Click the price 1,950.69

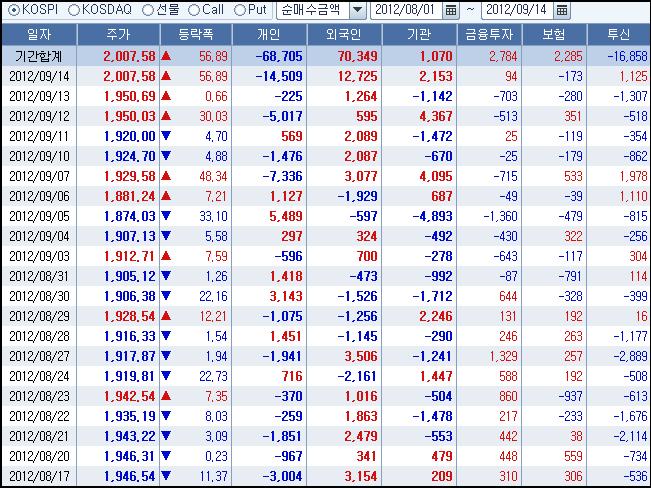(x=130, y=96)
